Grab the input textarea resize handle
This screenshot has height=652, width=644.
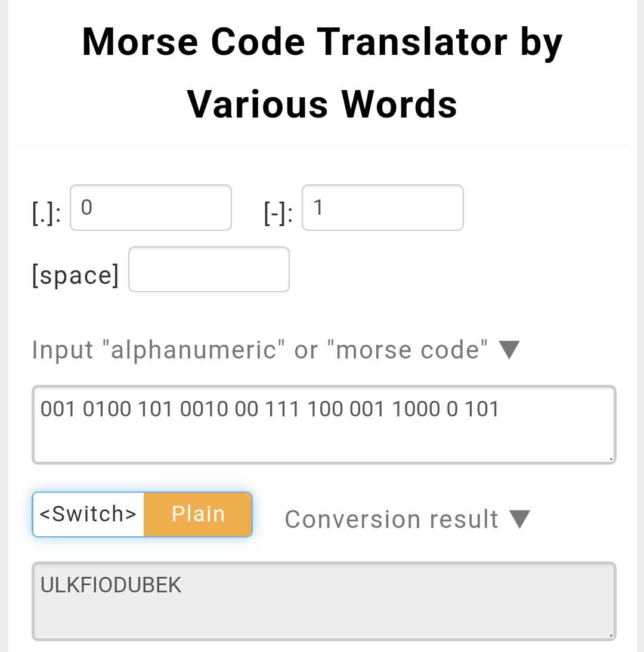[611, 459]
